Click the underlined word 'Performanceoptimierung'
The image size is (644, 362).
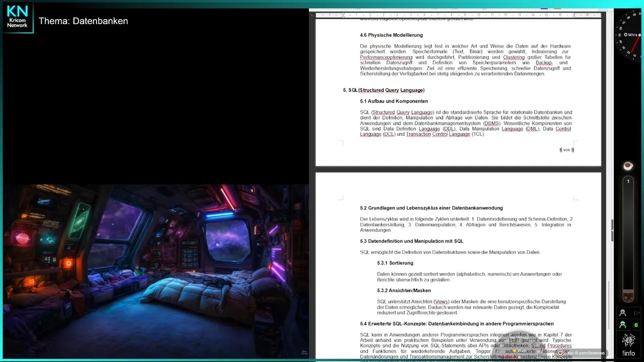click(x=387, y=57)
